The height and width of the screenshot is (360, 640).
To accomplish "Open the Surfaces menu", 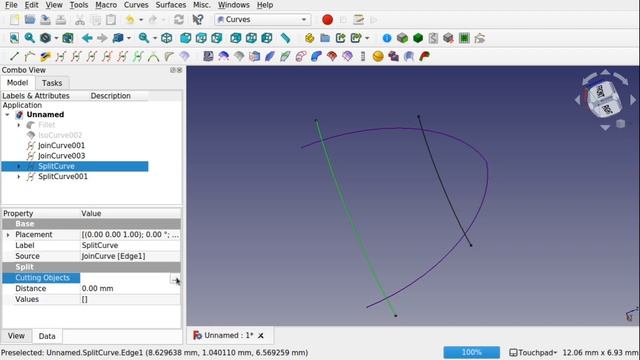I will tap(171, 5).
